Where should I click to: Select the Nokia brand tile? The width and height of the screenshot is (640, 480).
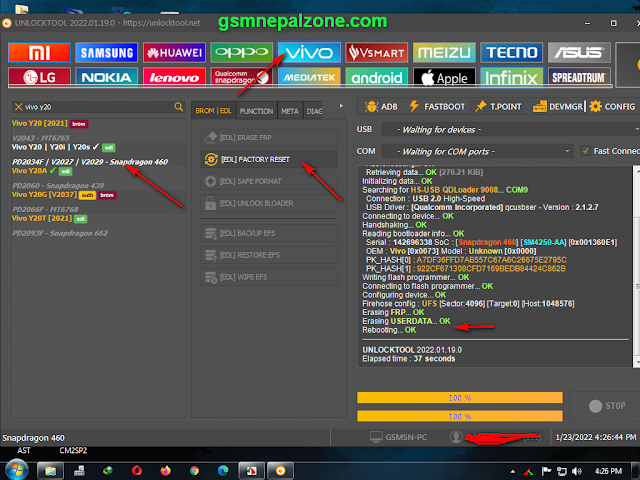coord(107,77)
